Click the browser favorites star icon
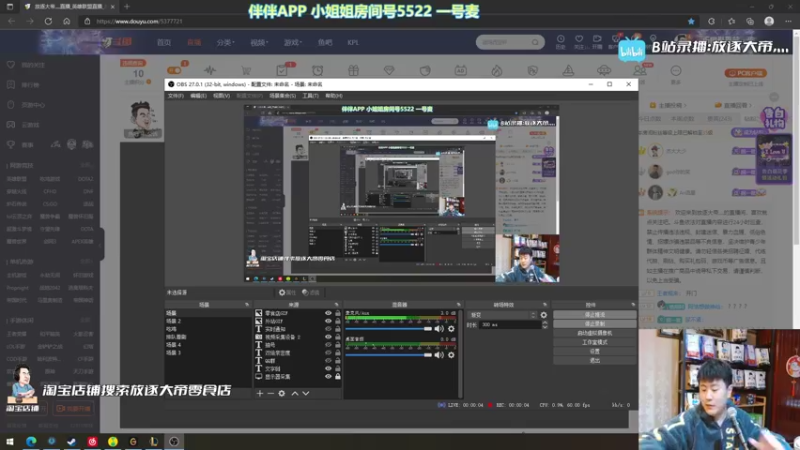The width and height of the screenshot is (800, 450). (x=691, y=21)
